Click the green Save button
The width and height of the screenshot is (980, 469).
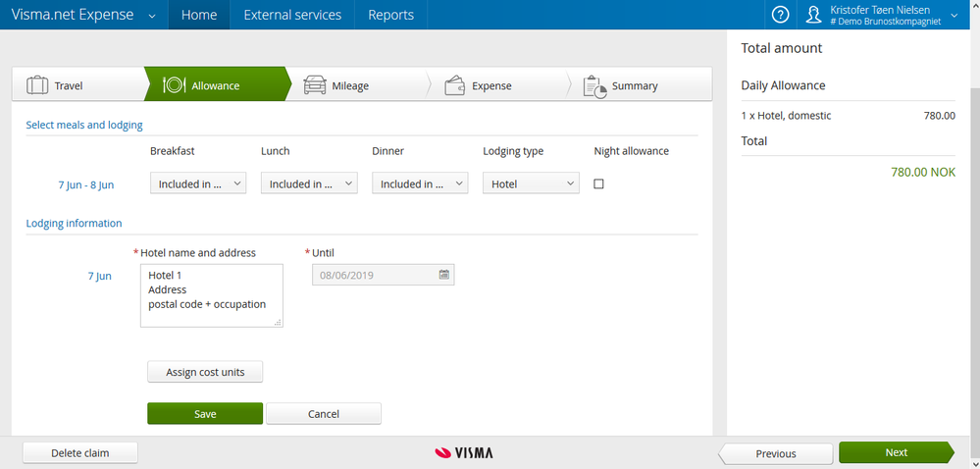click(x=205, y=413)
